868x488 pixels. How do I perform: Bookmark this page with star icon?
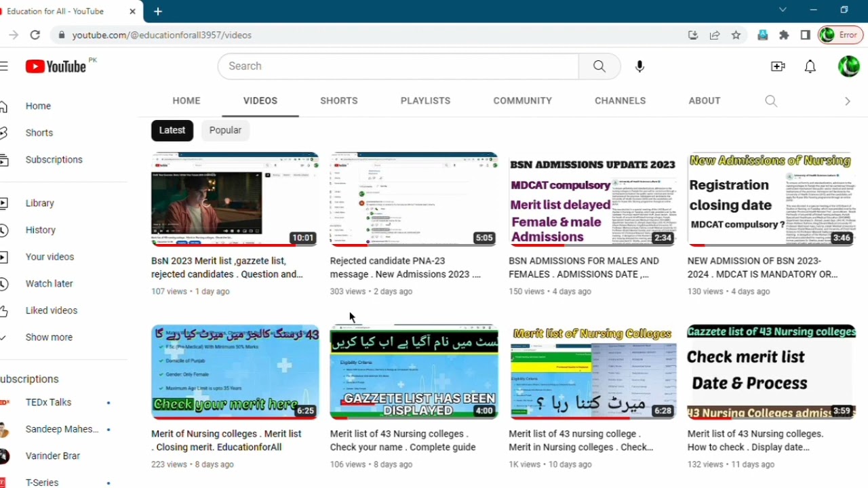click(736, 35)
